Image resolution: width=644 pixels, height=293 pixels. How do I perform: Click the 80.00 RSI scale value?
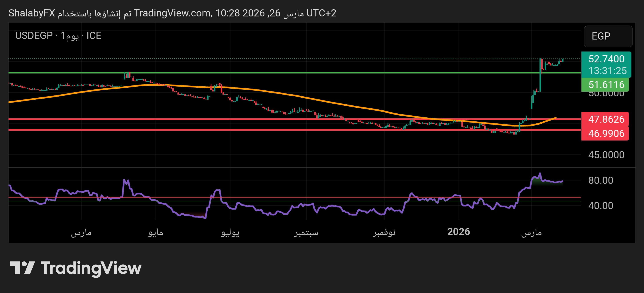(x=601, y=180)
